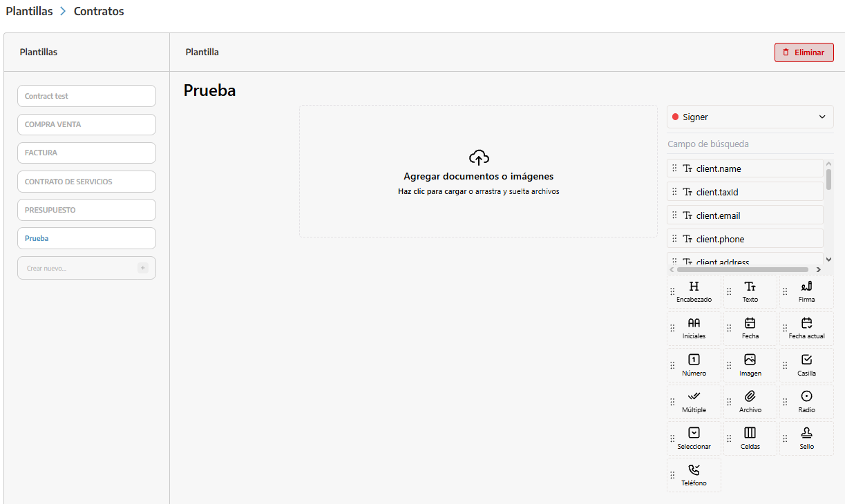Select the Múltiple choice field
Image resolution: width=845 pixels, height=504 pixels.
coord(694,402)
